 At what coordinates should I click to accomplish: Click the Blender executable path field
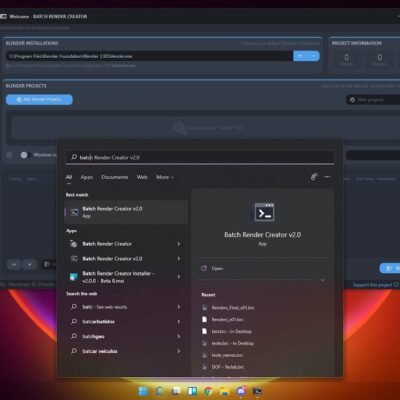[x=149, y=56]
